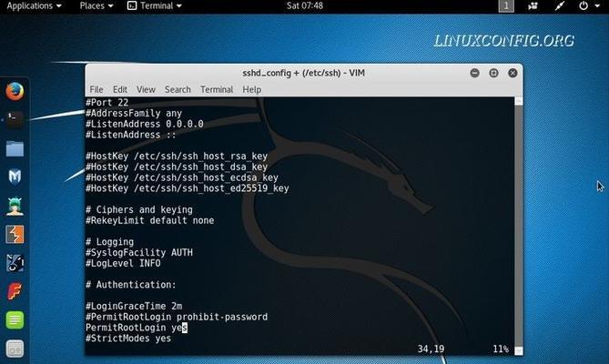Click '#PermitRootLogin prohibit-password' line
This screenshot has width=609, height=364.
click(177, 317)
